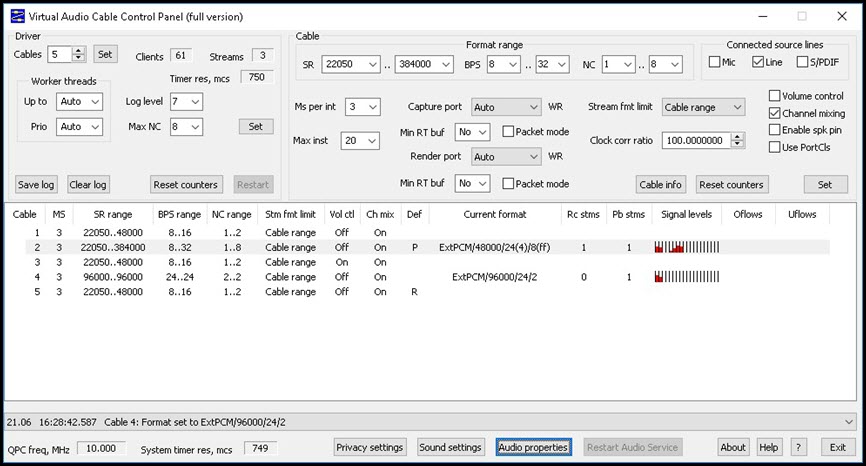Viewport: 866px width, 466px height.
Task: Click the Help button
Action: (x=768, y=447)
